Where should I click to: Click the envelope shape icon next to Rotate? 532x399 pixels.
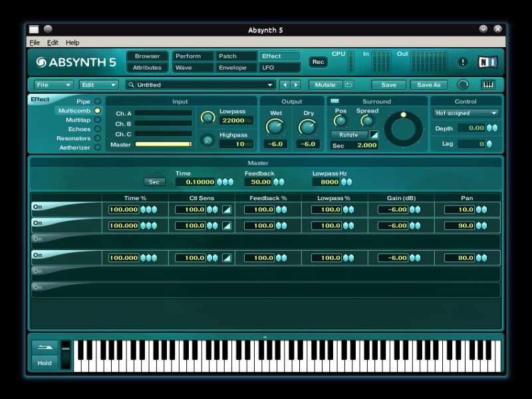(374, 135)
